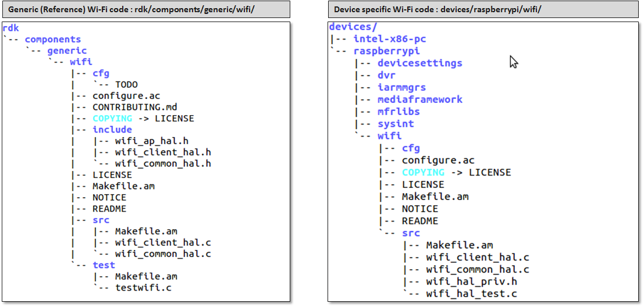Select the 'intel-x86-pc' folder
The image size is (644, 307).
pos(390,39)
